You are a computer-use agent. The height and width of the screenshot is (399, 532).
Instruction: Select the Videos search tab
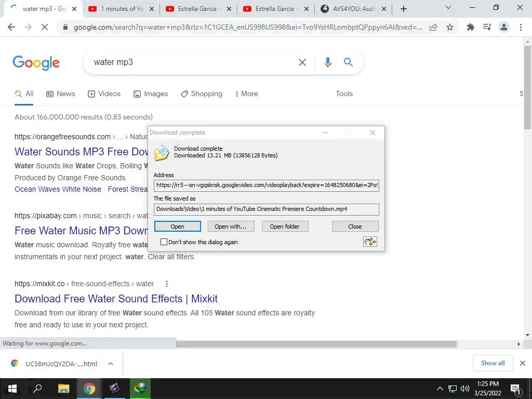pyautogui.click(x=104, y=94)
